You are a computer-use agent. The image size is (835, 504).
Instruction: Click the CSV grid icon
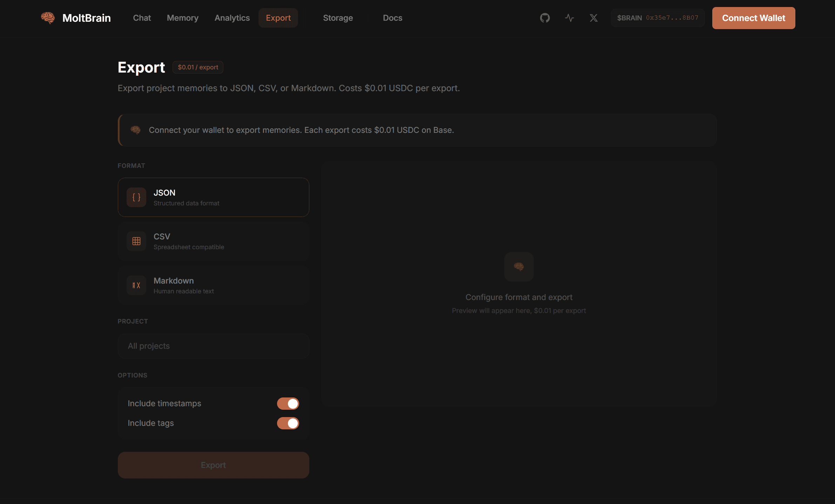pos(136,241)
